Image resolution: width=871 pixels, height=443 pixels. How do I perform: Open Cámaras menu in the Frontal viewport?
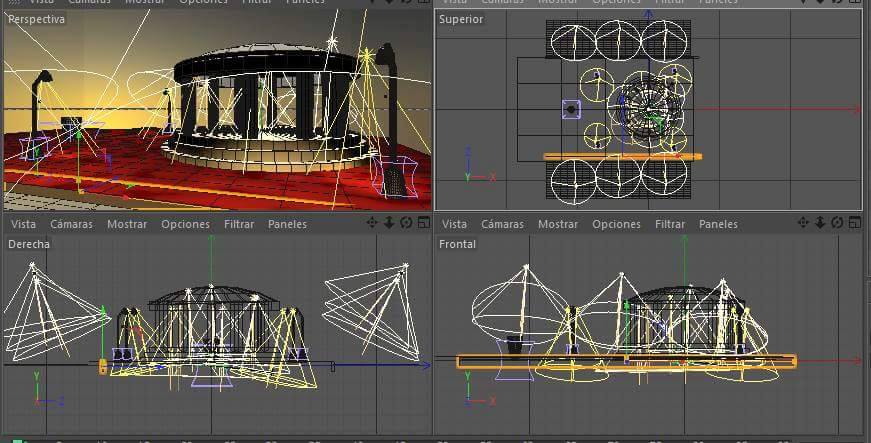502,224
